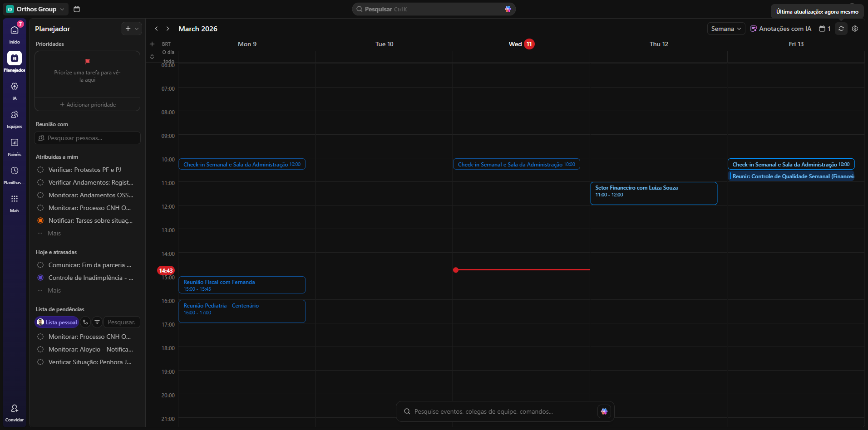
Task: Click the refresh calendar sync icon
Action: [x=841, y=29]
